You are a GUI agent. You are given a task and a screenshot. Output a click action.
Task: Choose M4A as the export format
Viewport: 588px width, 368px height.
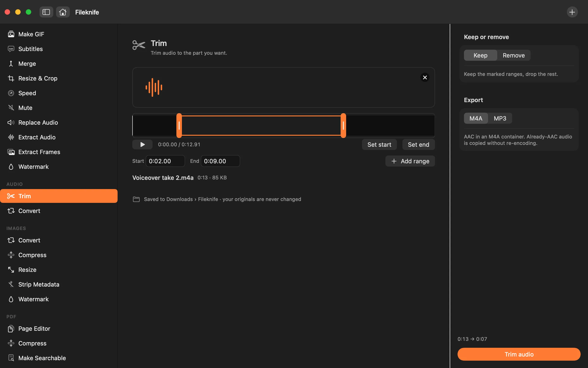[x=476, y=118]
